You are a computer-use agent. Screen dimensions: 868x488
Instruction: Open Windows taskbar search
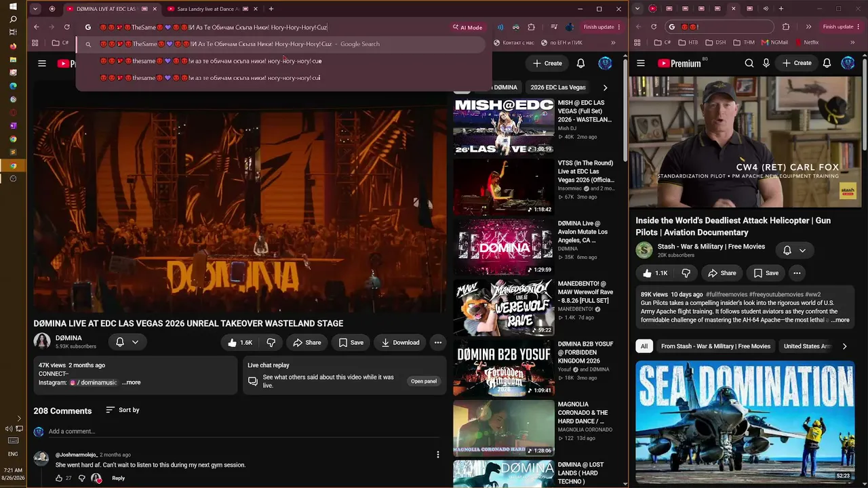[13, 20]
